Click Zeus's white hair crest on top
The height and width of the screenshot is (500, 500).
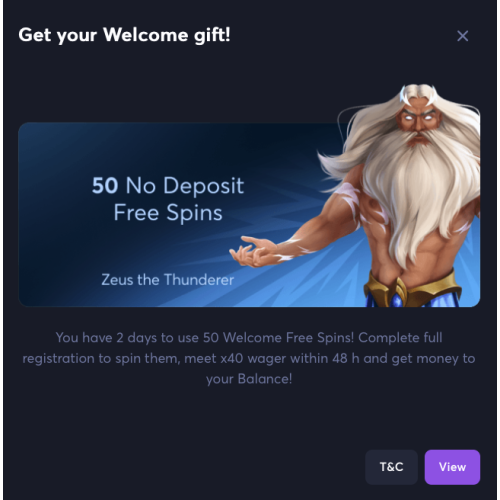[x=419, y=91]
